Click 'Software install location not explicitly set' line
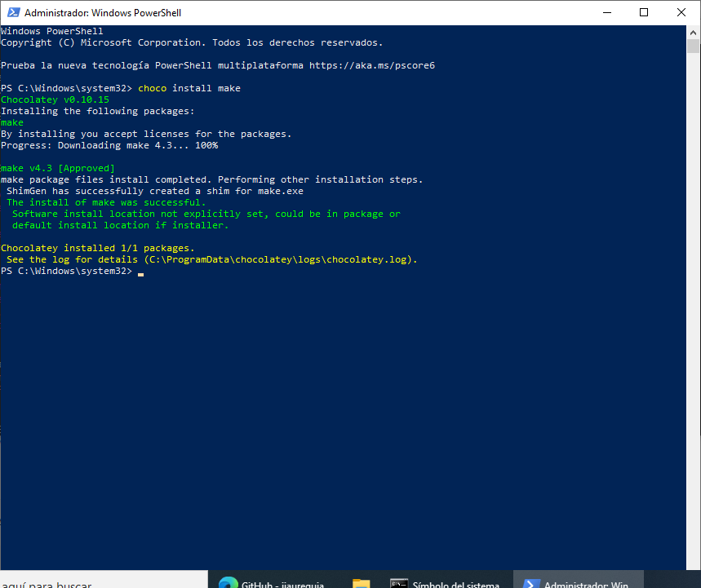This screenshot has height=588, width=701. (206, 214)
